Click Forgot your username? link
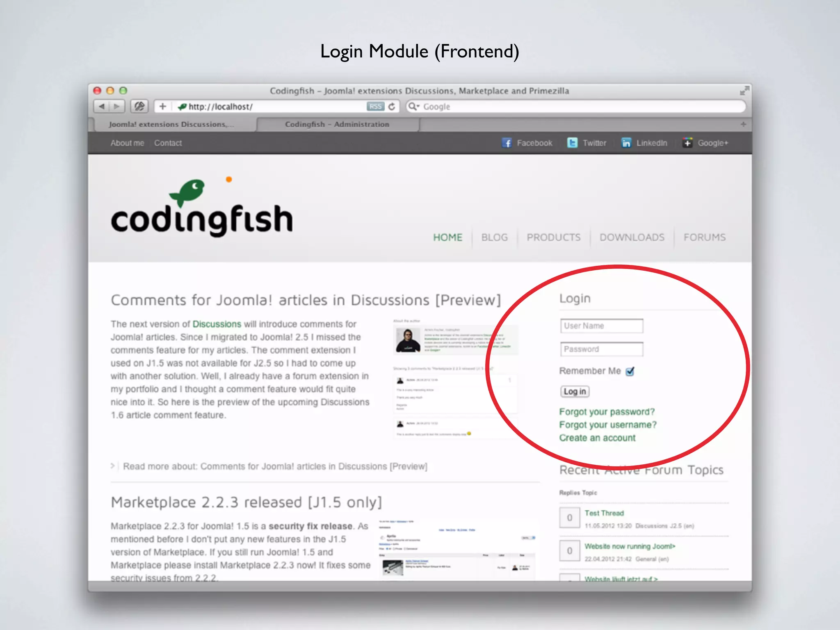Screen dimensions: 840x630 click(607, 425)
